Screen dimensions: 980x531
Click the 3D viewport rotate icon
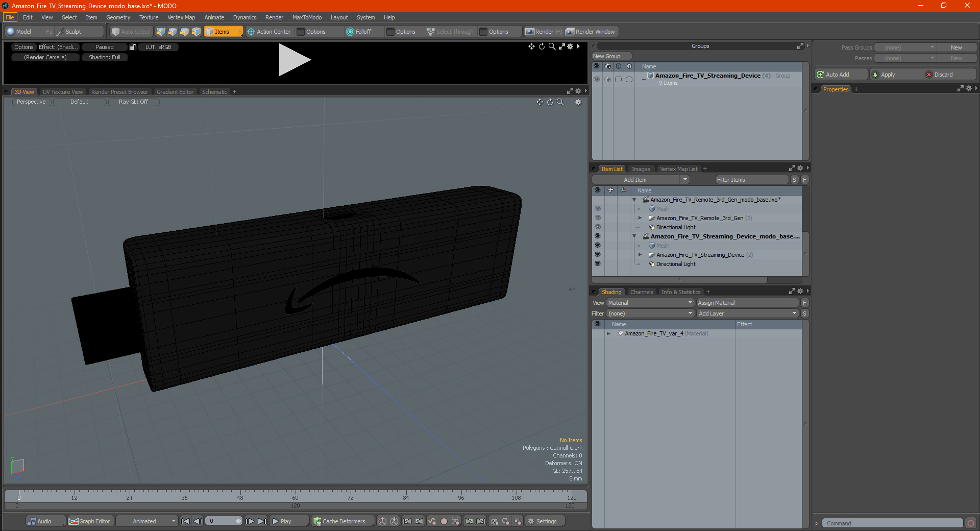[x=550, y=102]
